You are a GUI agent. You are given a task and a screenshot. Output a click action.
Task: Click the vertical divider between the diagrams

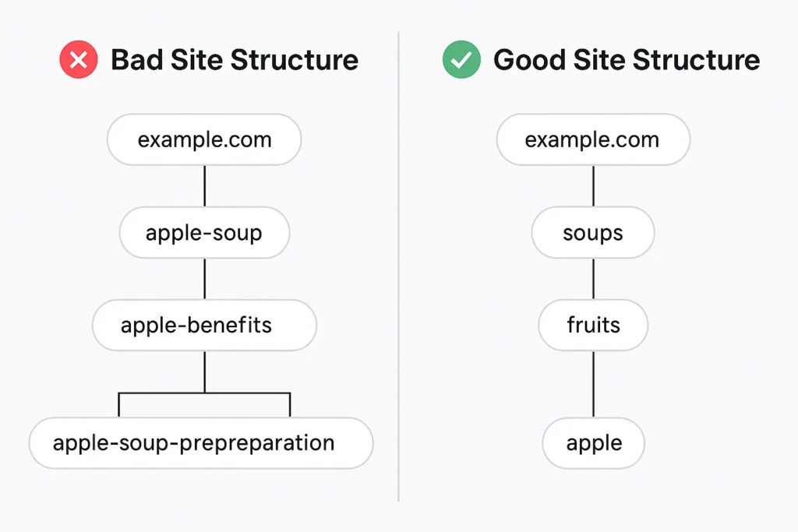398,267
